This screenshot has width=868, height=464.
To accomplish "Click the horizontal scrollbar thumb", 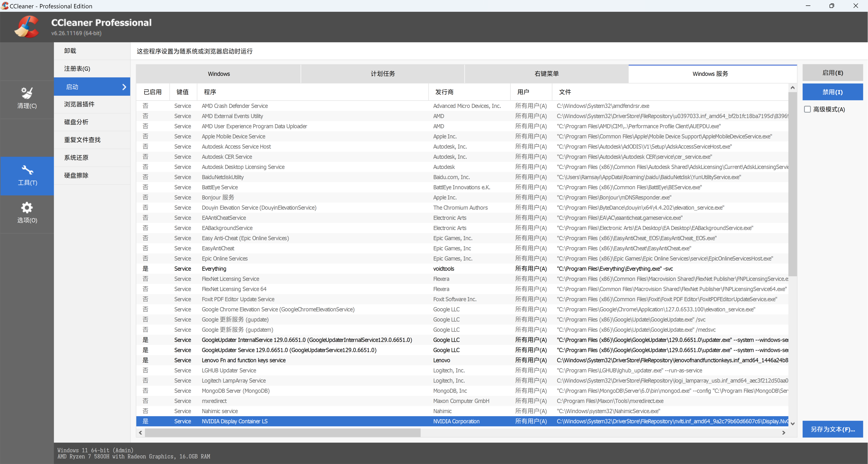I will (x=282, y=433).
